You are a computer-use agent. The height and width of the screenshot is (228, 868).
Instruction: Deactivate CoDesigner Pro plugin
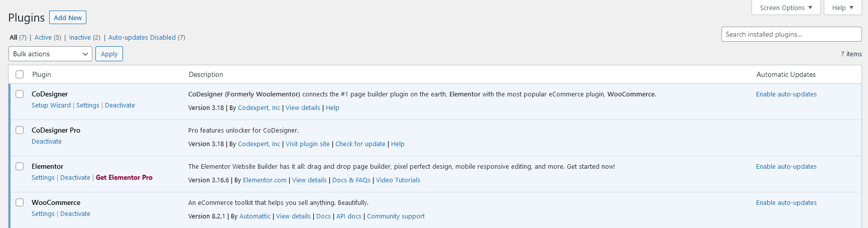pyautogui.click(x=47, y=142)
